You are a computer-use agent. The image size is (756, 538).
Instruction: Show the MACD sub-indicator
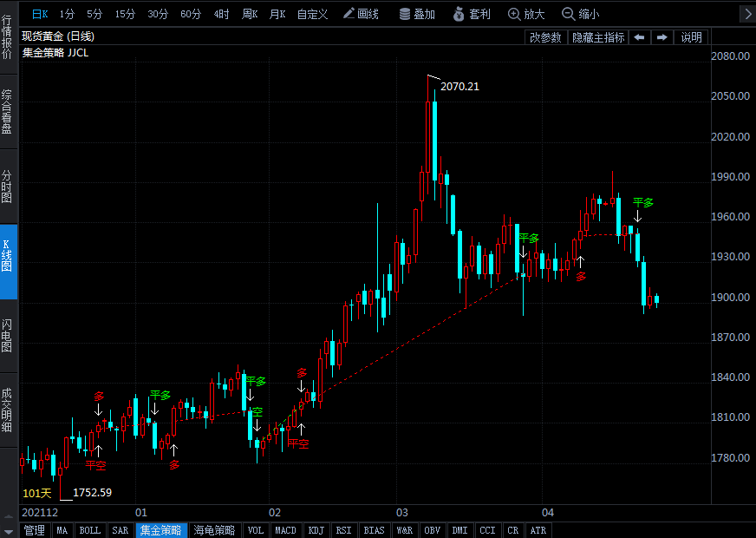tap(285, 530)
